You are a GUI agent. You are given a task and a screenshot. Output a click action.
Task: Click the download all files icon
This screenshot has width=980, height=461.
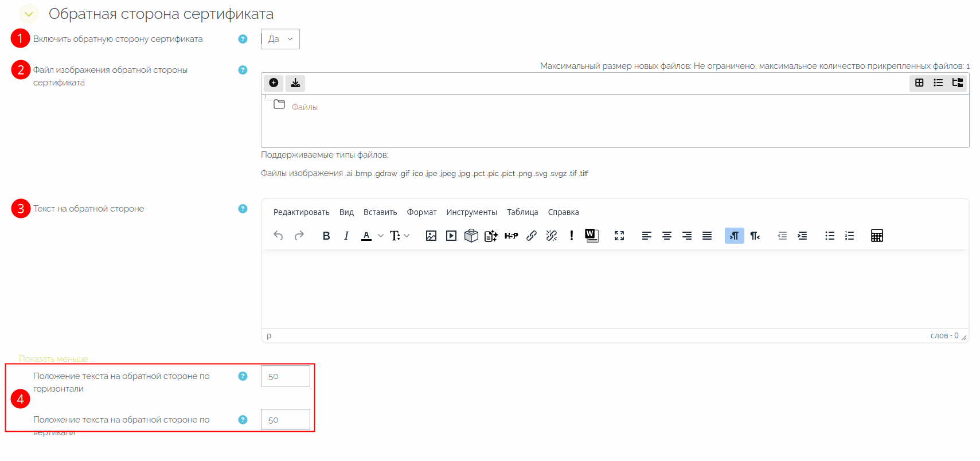(295, 83)
